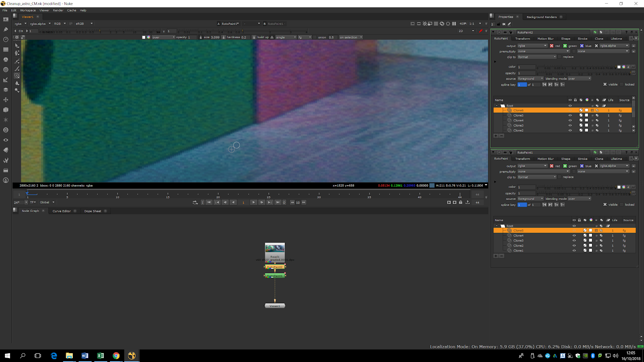Open the blending mode dropdown in RotoPaint2
This screenshot has height=362, width=644.
[579, 79]
